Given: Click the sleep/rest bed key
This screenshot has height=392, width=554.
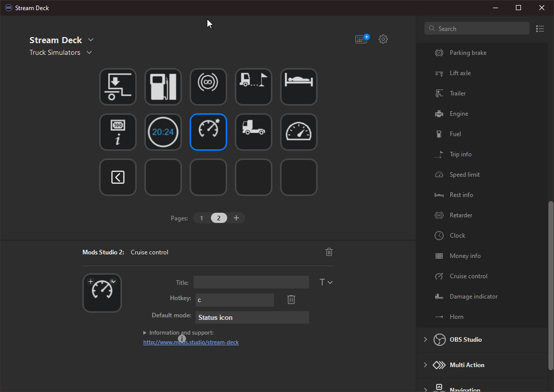Looking at the screenshot, I should [x=298, y=87].
